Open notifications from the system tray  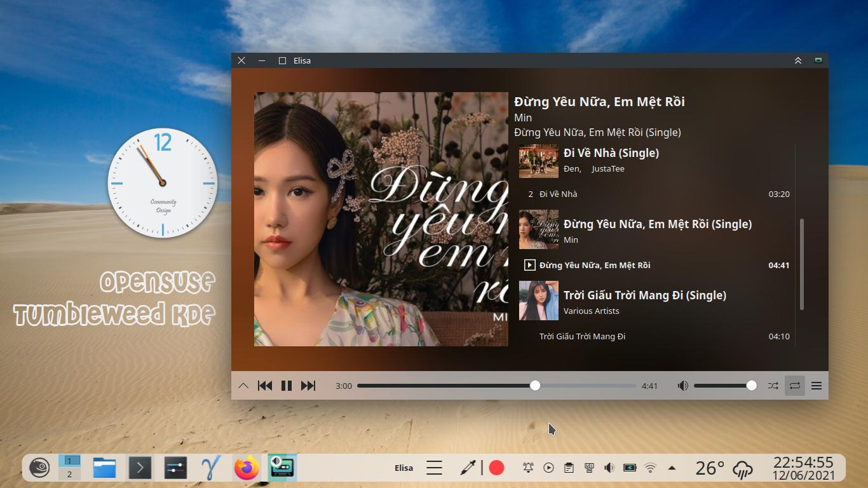tap(528, 468)
